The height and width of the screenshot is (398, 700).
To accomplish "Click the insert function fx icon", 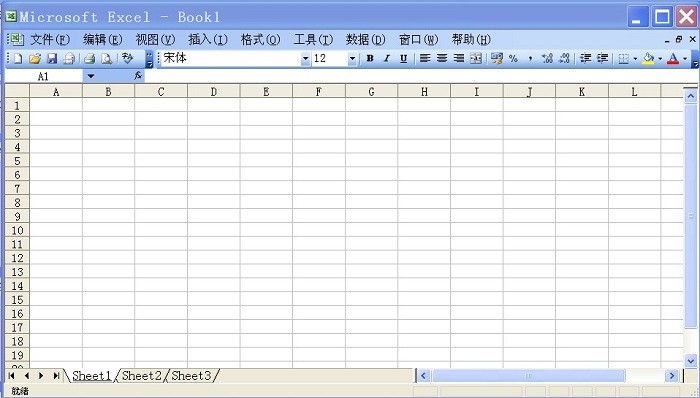I will [138, 76].
